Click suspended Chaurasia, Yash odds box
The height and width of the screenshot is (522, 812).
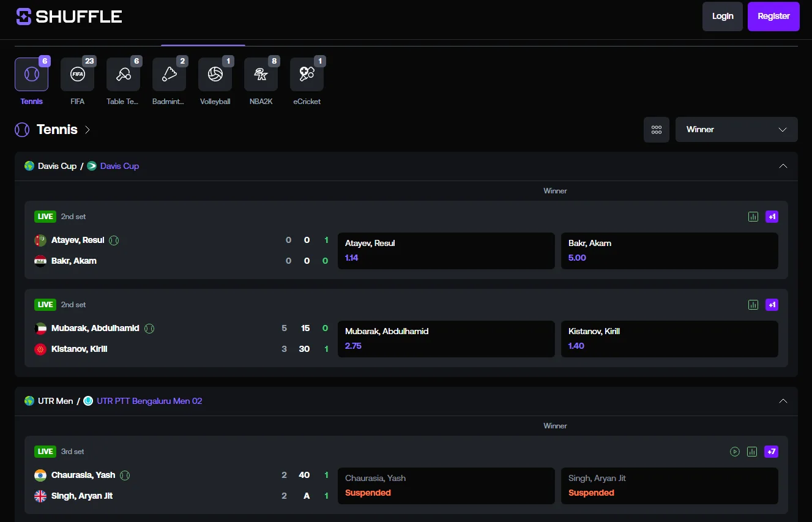pyautogui.click(x=446, y=486)
